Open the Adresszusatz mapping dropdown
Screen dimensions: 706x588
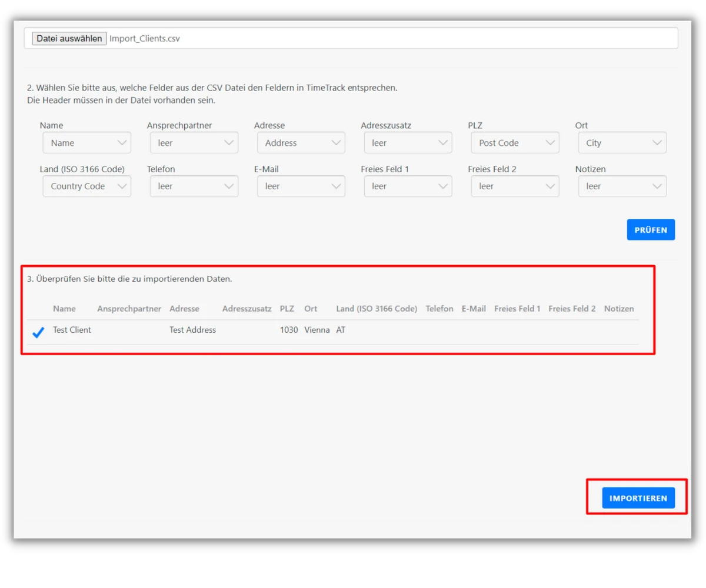coord(408,142)
